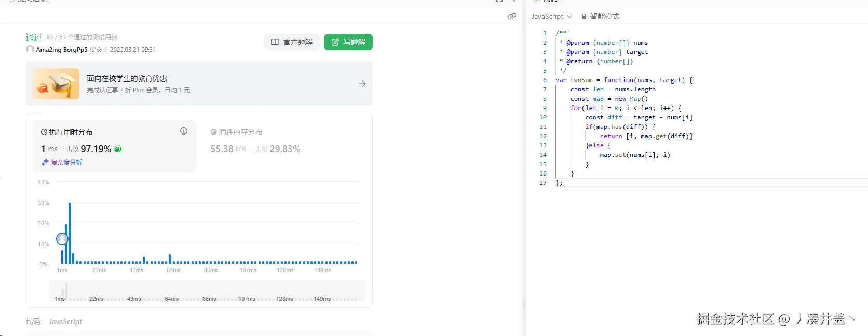This screenshot has height=336, width=868.
Task: Click the Ama2ing BorgPp5 username
Action: pos(61,50)
